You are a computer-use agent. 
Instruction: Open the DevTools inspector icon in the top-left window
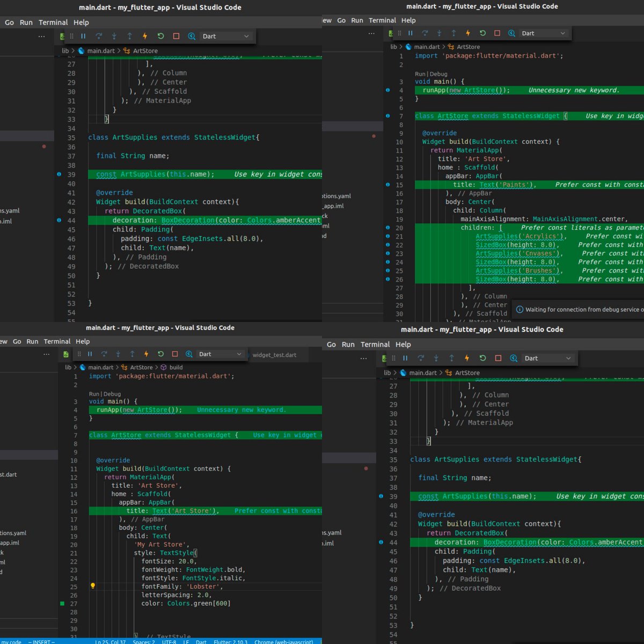[192, 36]
